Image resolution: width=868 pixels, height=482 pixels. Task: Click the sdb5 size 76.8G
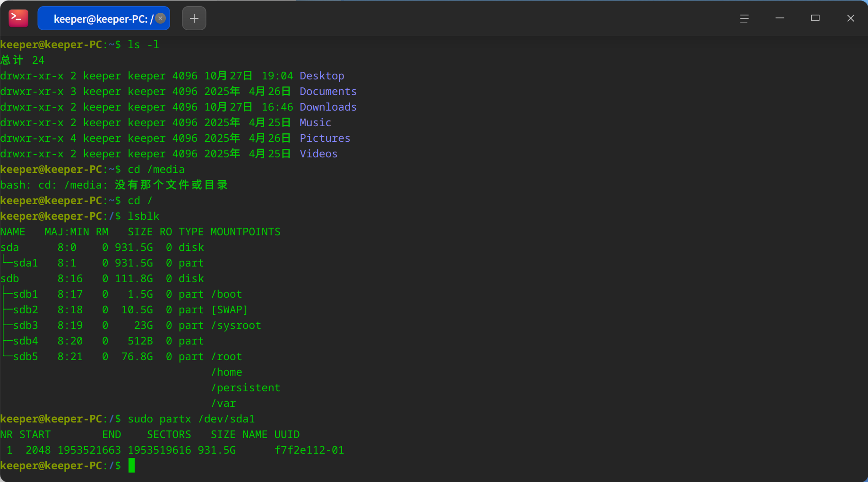click(x=137, y=356)
